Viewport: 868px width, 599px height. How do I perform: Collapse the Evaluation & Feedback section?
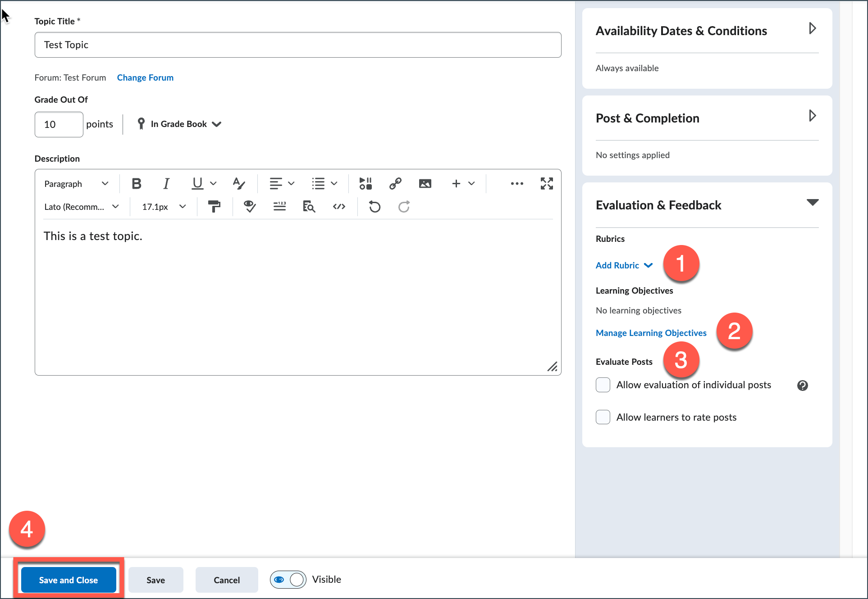click(813, 203)
